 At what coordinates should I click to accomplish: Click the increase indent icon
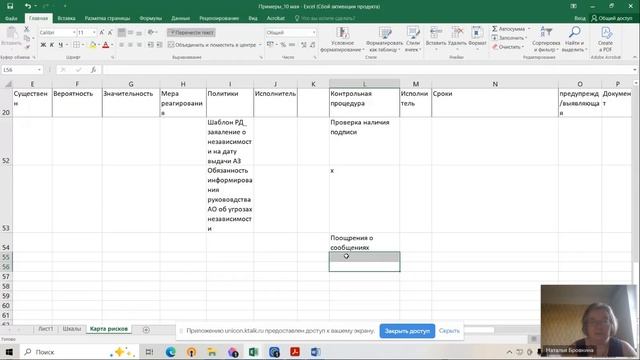click(159, 45)
